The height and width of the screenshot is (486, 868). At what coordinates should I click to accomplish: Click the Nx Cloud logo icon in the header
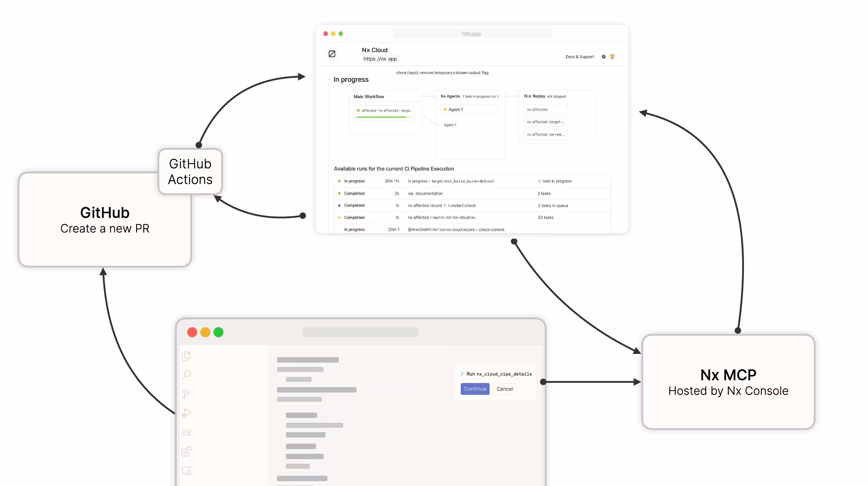[x=332, y=54]
